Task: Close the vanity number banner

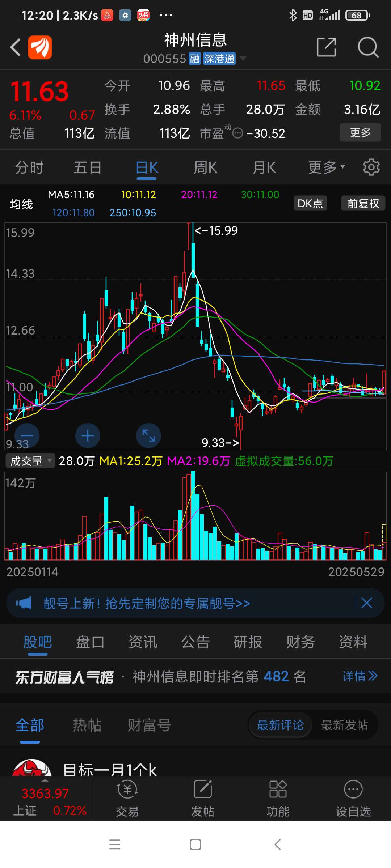Action: 367,603
